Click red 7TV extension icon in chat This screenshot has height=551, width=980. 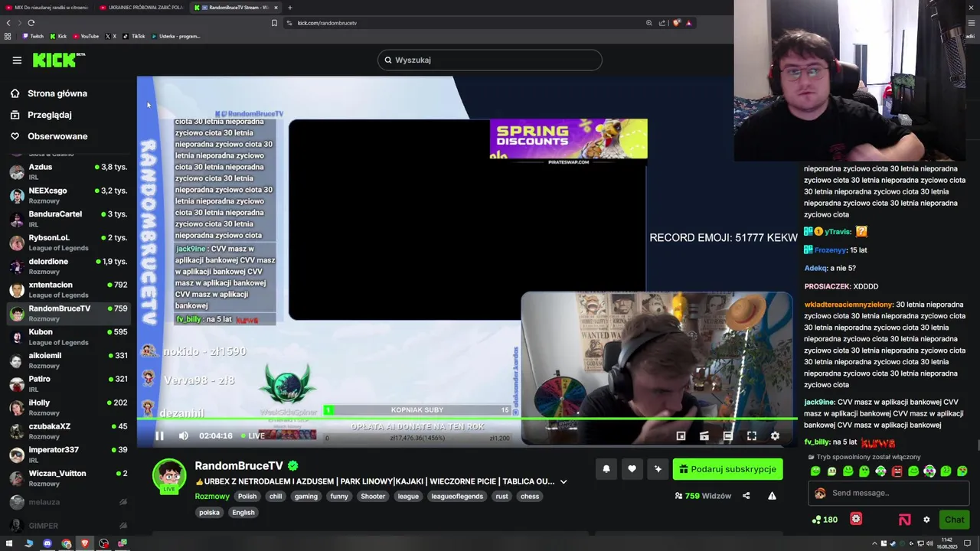pos(856,519)
